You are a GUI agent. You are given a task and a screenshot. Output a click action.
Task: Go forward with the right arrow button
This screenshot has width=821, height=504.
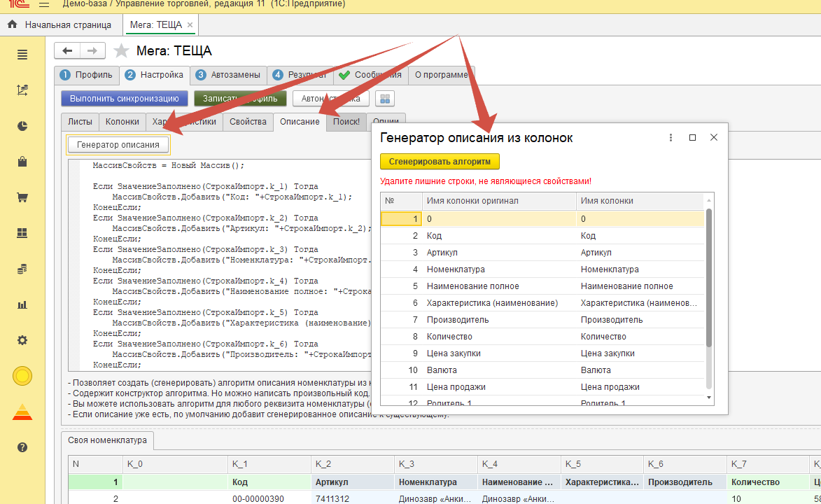coord(92,51)
